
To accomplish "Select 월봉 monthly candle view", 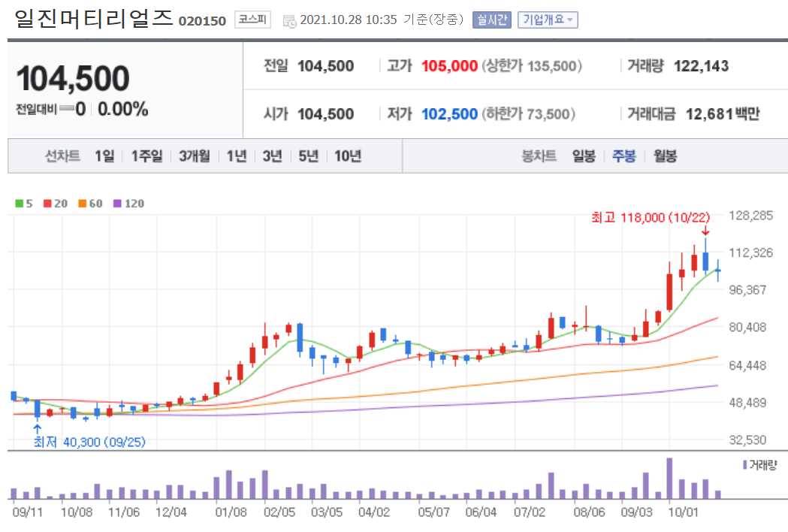I will (x=665, y=156).
